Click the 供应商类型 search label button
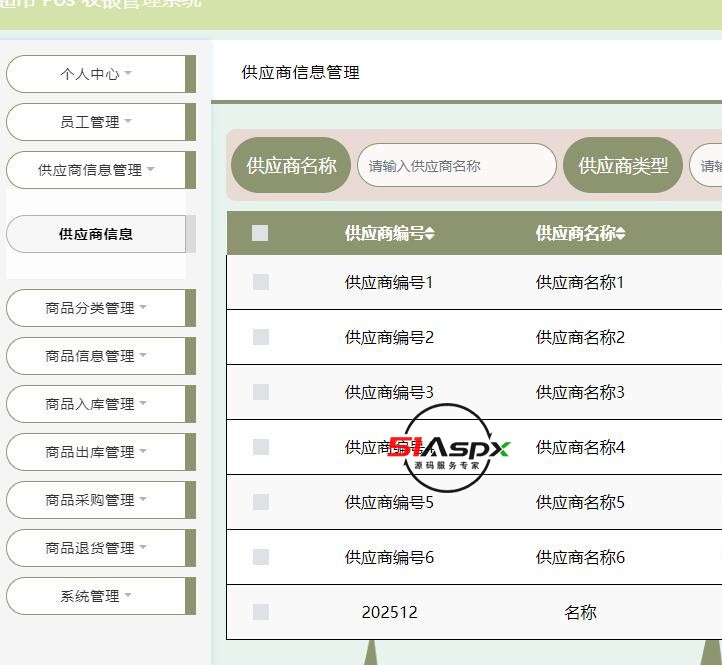Viewport: 722px width, 665px height. tap(623, 165)
